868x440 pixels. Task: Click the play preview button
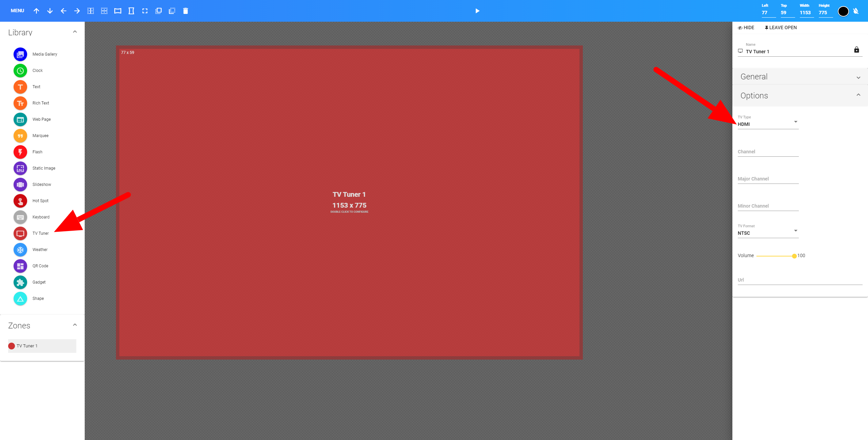tap(477, 11)
